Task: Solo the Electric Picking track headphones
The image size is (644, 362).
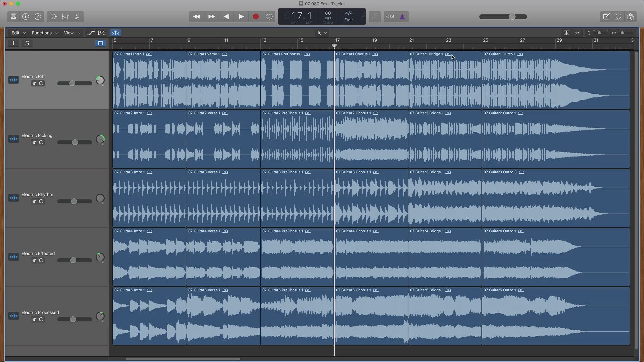Action: (41, 142)
